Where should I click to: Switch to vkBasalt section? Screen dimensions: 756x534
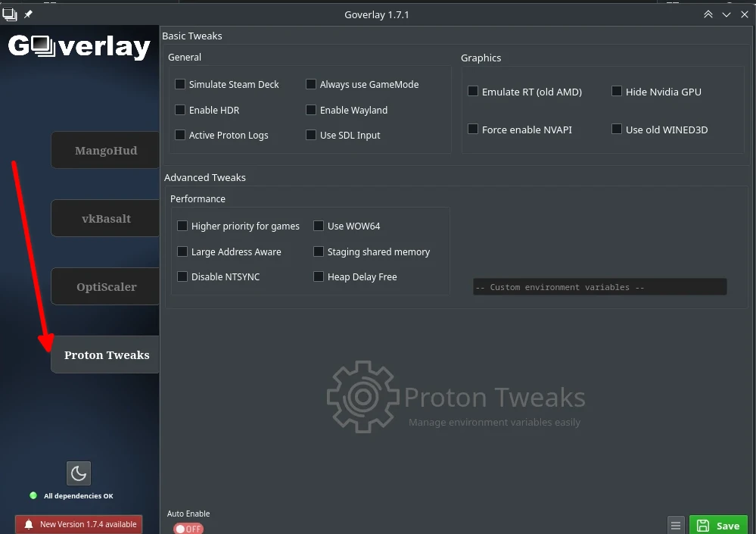(x=105, y=218)
